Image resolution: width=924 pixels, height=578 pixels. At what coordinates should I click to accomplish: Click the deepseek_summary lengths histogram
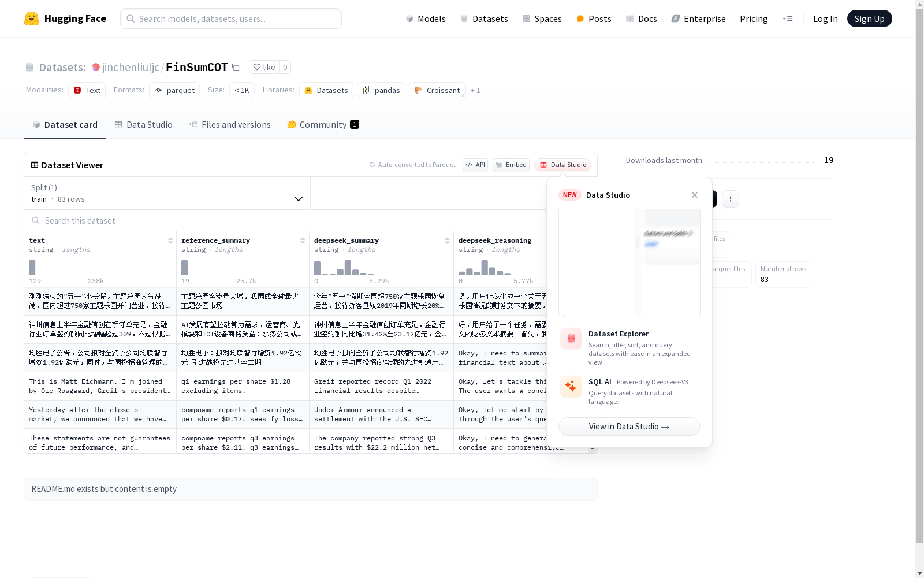click(352, 267)
